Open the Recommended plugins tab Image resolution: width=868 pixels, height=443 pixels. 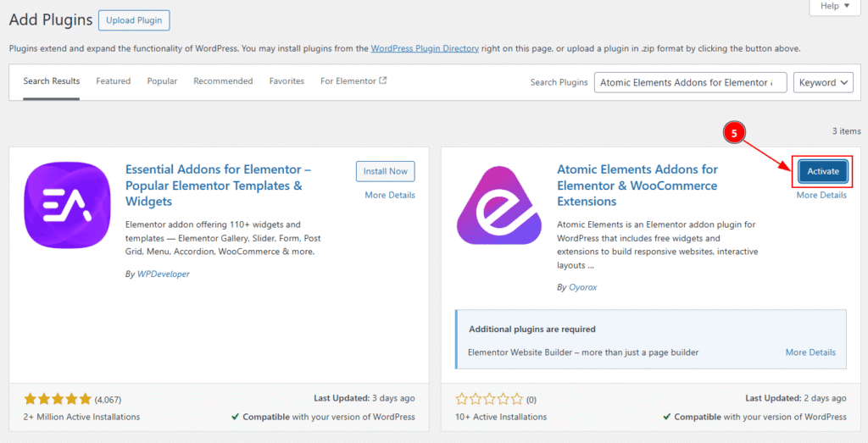pos(223,81)
